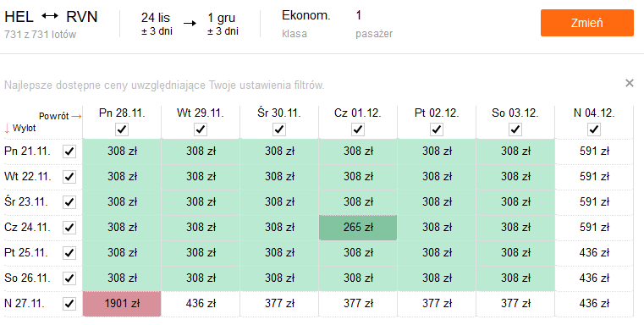Toggle the N 04.12. return checkbox

click(594, 129)
